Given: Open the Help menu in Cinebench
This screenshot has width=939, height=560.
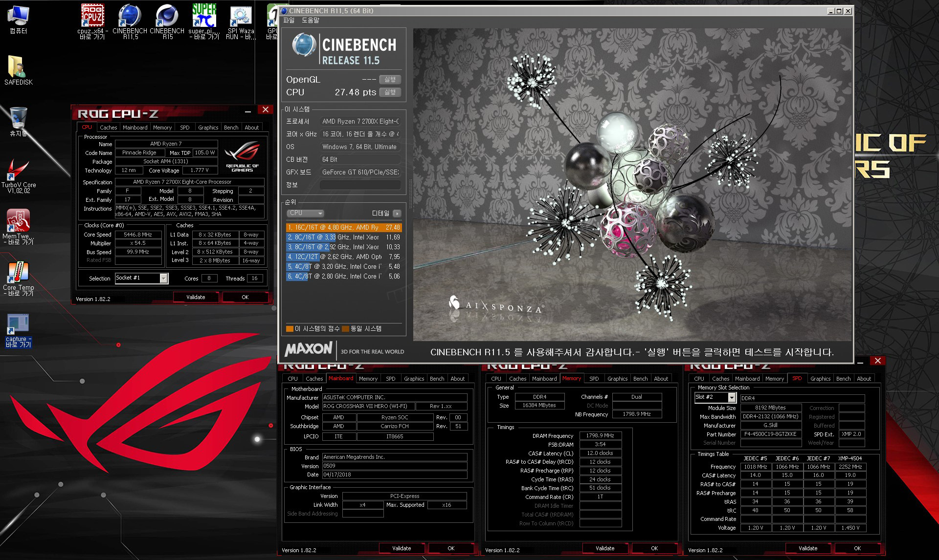Looking at the screenshot, I should click(x=310, y=21).
